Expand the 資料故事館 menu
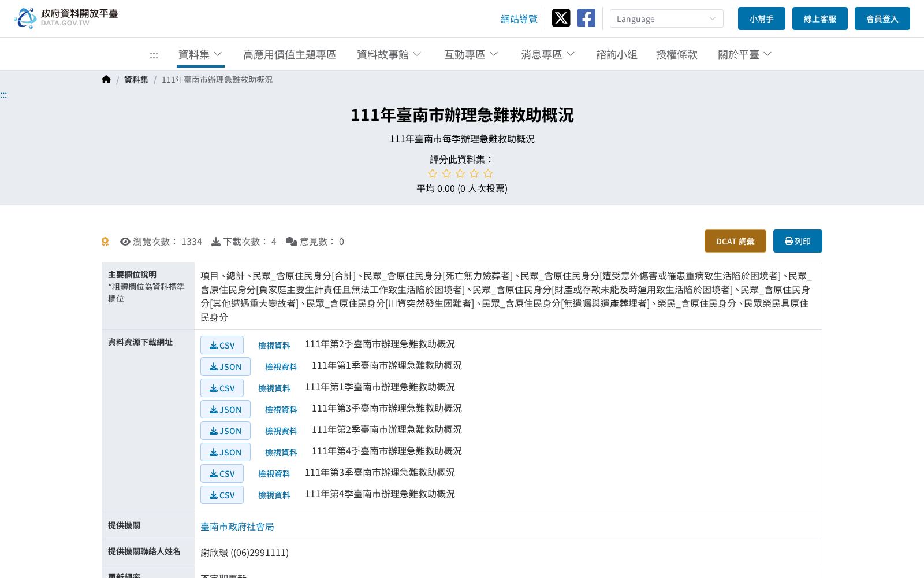This screenshot has width=924, height=578. point(389,54)
